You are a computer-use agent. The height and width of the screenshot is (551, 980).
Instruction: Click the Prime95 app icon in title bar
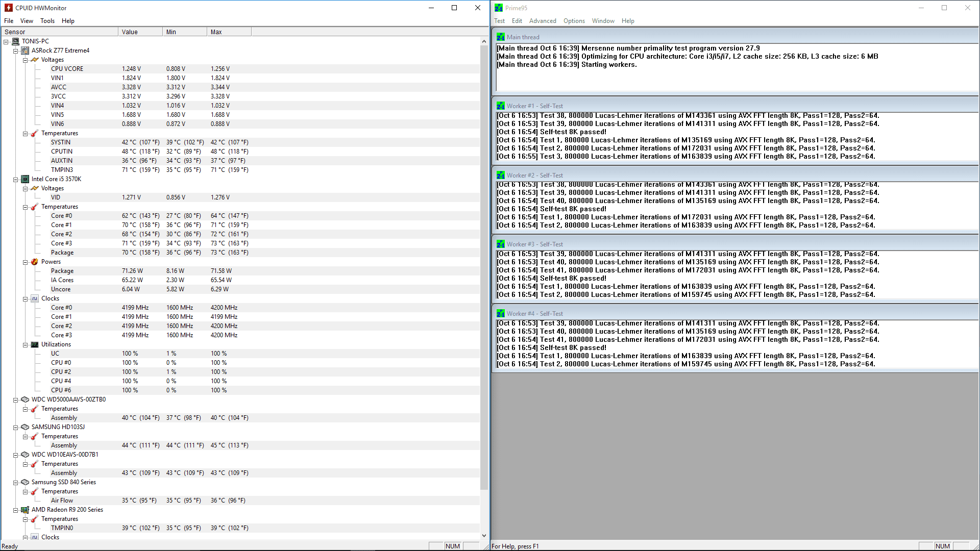click(x=499, y=8)
